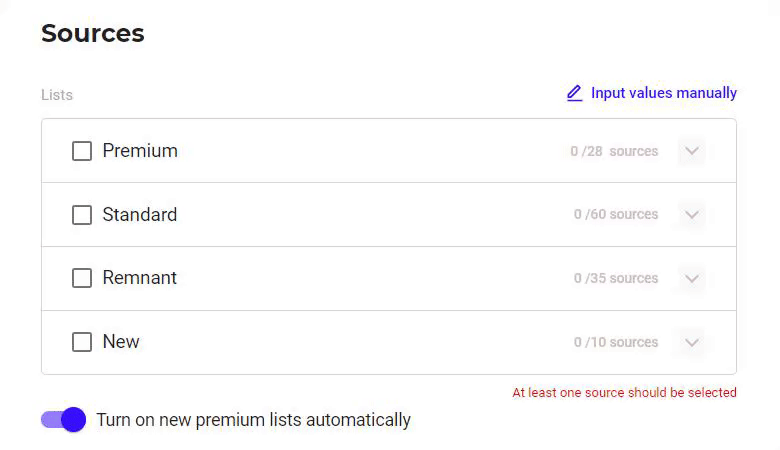Enable the Remnant list checkbox
The image size is (780, 450).
pos(82,278)
